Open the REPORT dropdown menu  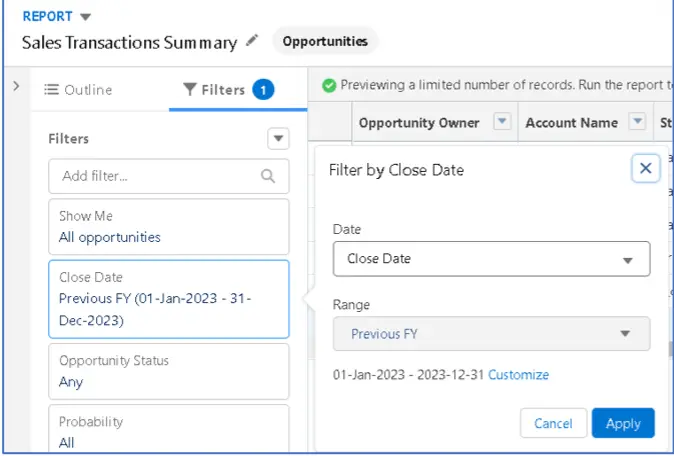point(84,16)
